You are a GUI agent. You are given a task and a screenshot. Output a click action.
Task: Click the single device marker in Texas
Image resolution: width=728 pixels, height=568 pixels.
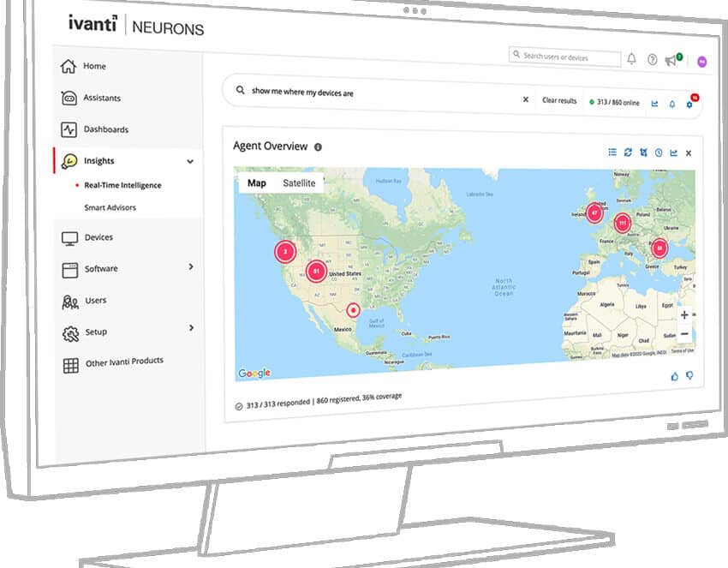(354, 310)
